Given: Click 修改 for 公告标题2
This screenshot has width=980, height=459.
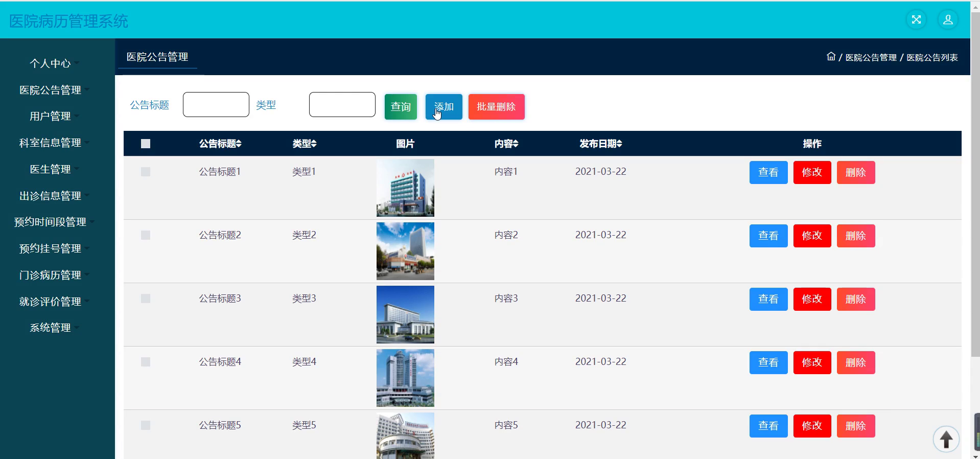Looking at the screenshot, I should pos(812,236).
